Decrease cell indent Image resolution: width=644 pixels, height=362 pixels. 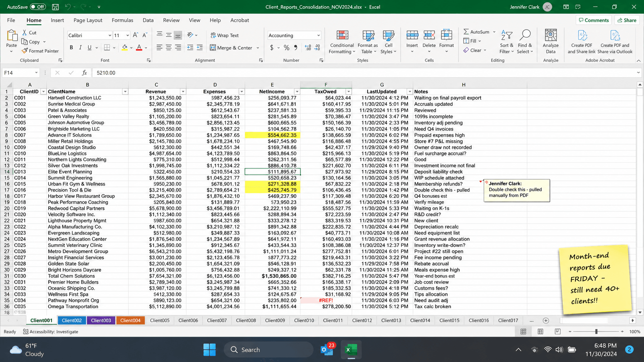point(190,47)
